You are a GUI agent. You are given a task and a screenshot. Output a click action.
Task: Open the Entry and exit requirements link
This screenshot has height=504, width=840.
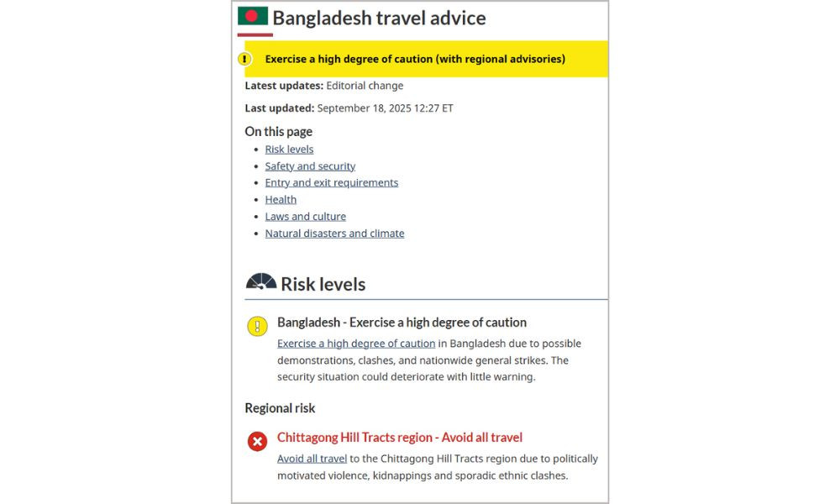331,182
